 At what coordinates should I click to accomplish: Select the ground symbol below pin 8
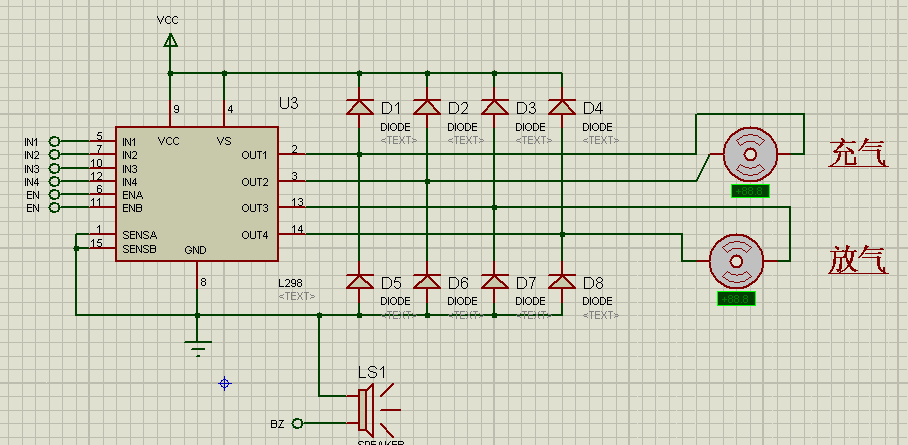[x=197, y=348]
